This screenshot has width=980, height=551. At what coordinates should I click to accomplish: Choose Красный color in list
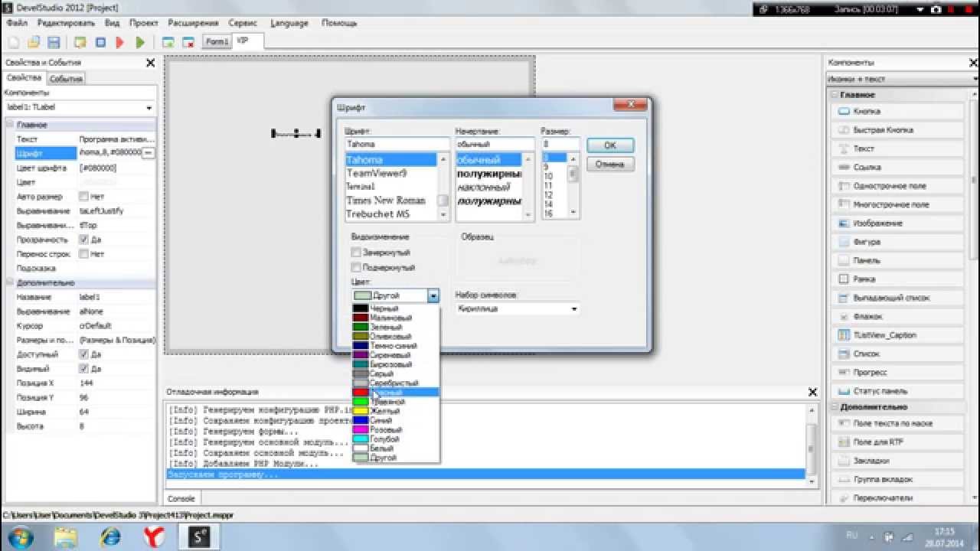click(396, 392)
